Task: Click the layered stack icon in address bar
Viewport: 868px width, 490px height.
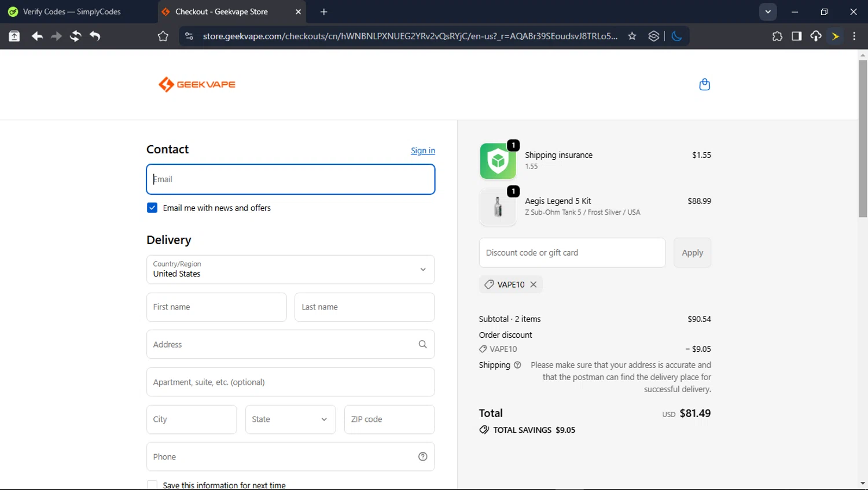Action: pos(654,36)
